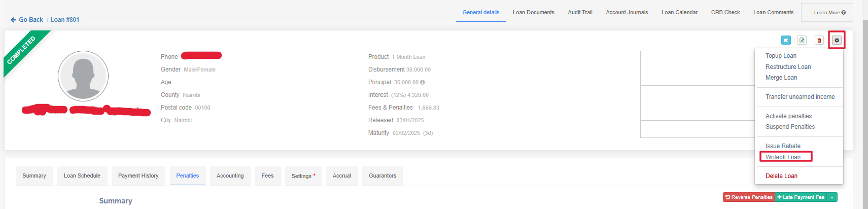Choose Topup Loan in the dropdown
This screenshot has height=209, width=868.
click(x=781, y=56)
